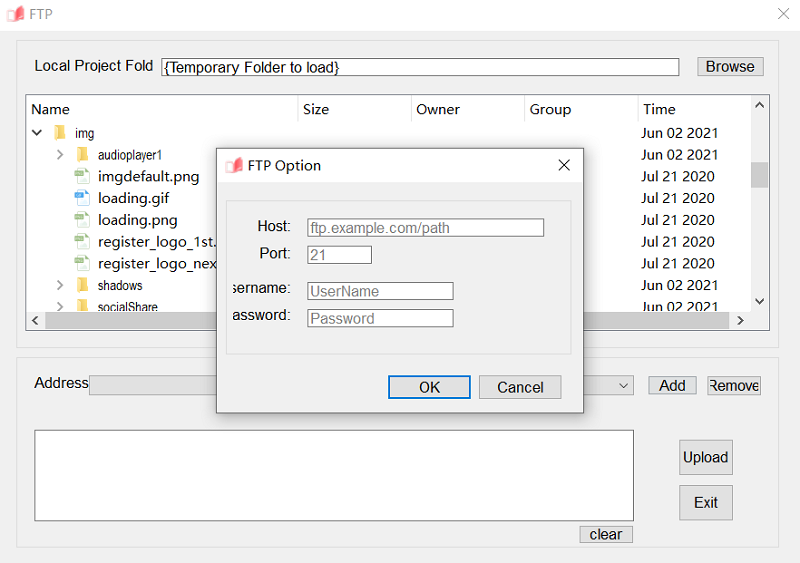Cancel the FTP Option dialog
Viewport: 800px width, 563px height.
pos(520,387)
